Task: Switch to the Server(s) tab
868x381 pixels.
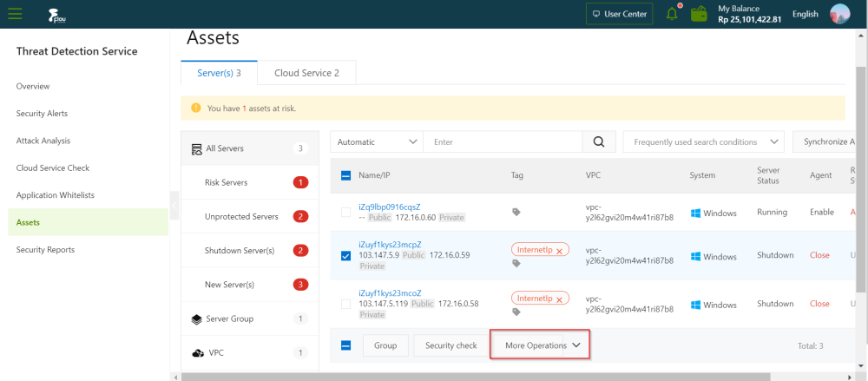Action: 220,73
